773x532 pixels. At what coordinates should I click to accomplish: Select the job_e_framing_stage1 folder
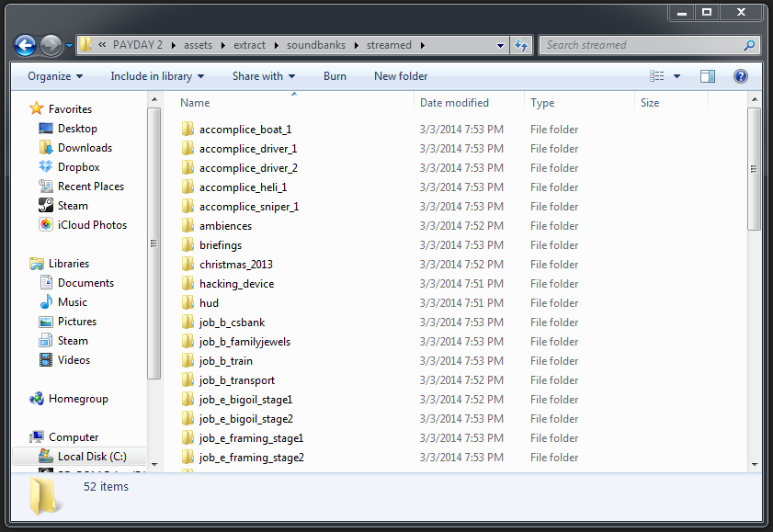coord(251,438)
